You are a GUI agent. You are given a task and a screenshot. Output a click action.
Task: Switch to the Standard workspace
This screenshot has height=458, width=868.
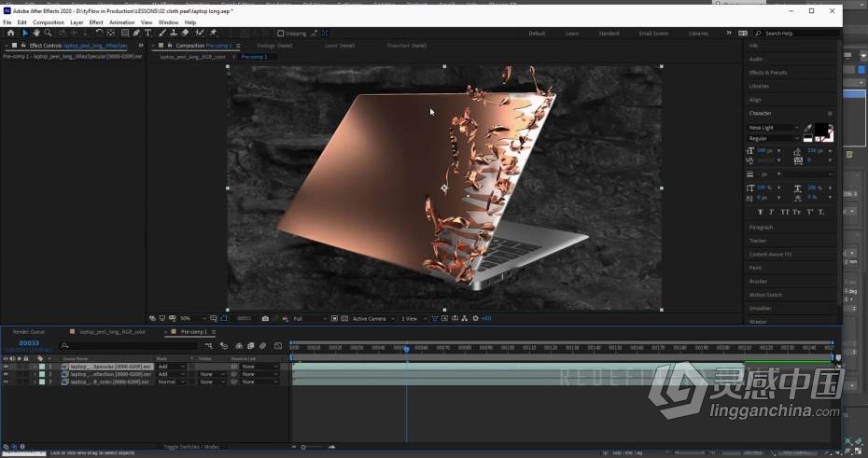tap(609, 34)
